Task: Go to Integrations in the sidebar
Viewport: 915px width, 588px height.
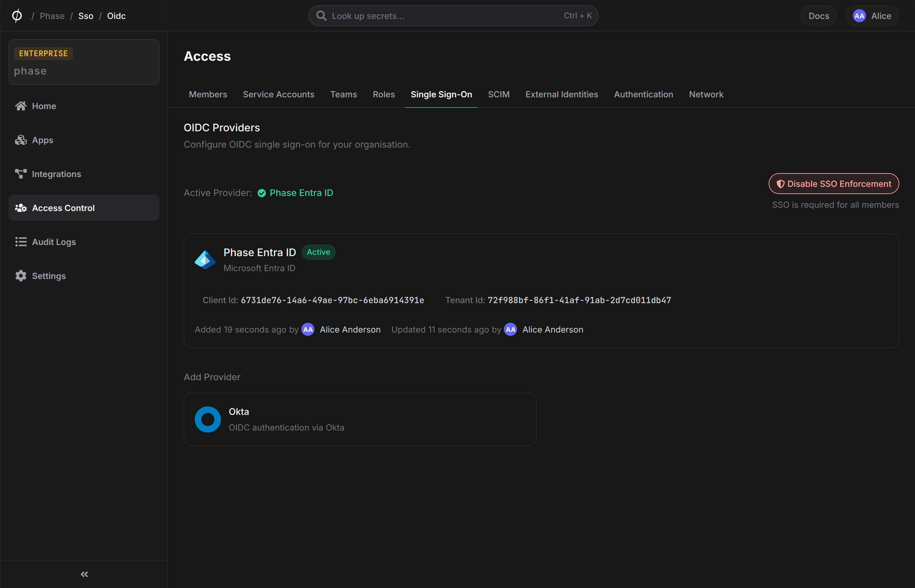Action: click(x=84, y=174)
